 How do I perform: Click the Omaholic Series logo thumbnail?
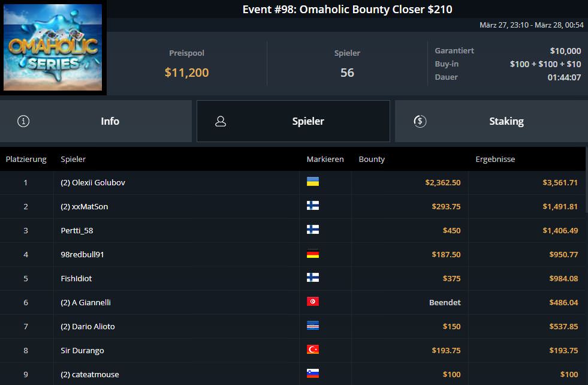pyautogui.click(x=53, y=47)
